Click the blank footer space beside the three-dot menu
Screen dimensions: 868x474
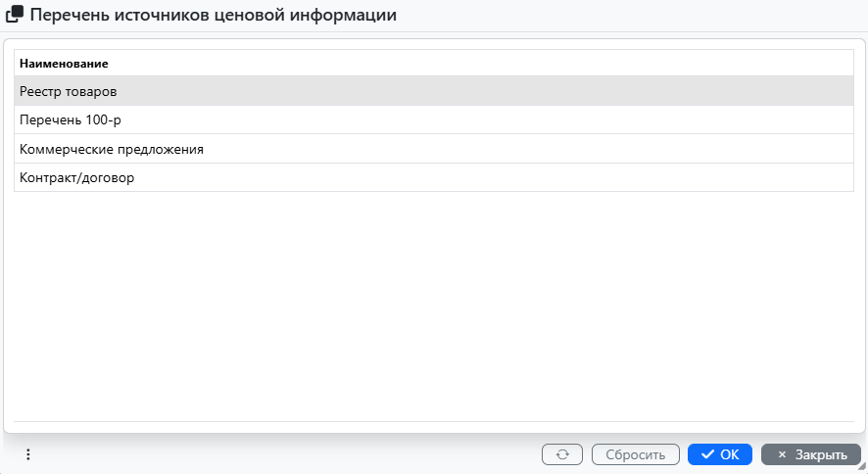click(x=284, y=454)
